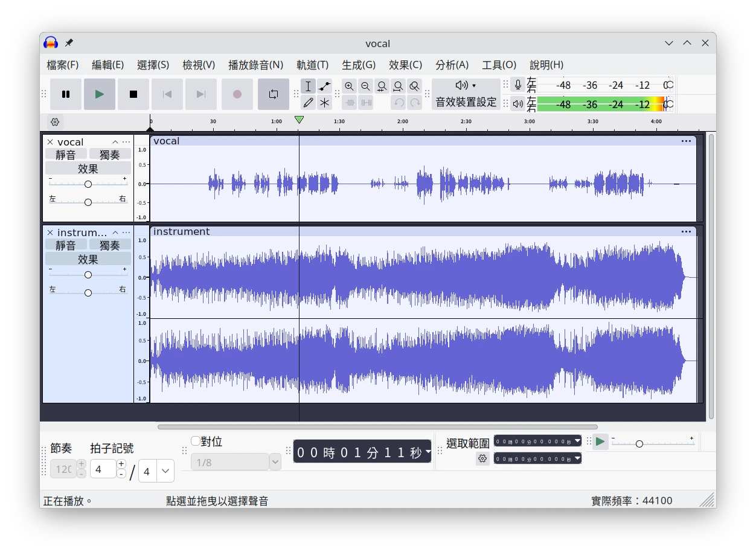Expand the time display format dropdown
756x555 pixels.
[x=428, y=451]
